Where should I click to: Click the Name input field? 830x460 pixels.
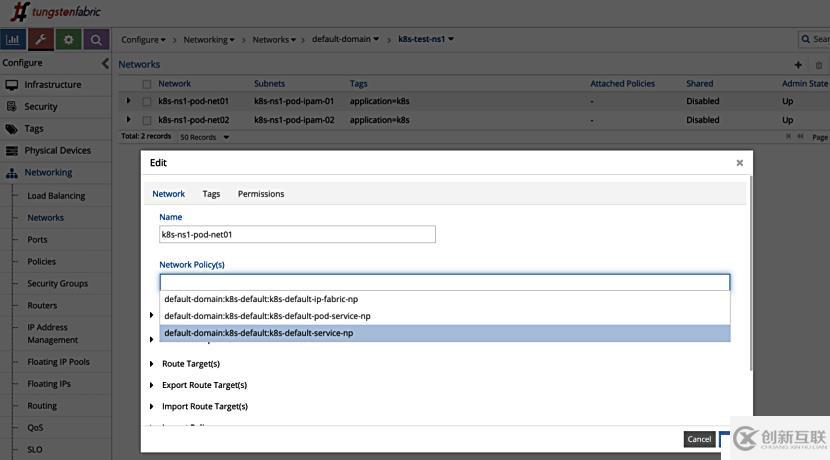297,234
